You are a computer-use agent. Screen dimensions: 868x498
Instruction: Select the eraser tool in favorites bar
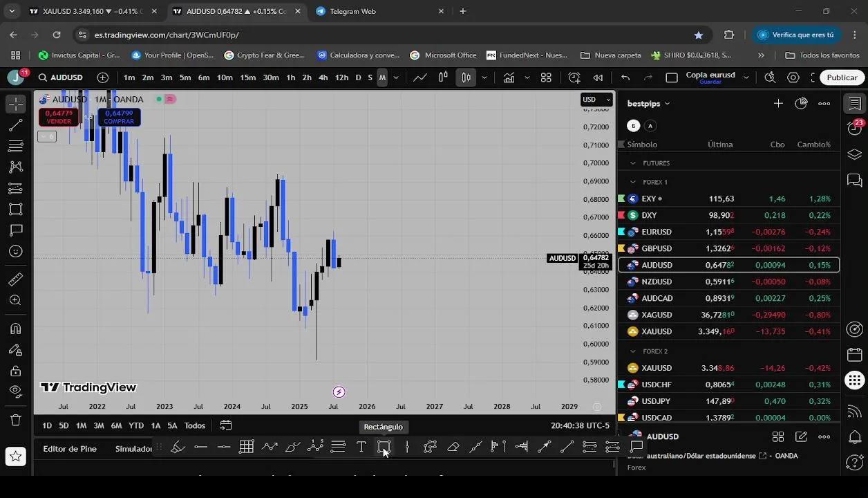tap(453, 448)
